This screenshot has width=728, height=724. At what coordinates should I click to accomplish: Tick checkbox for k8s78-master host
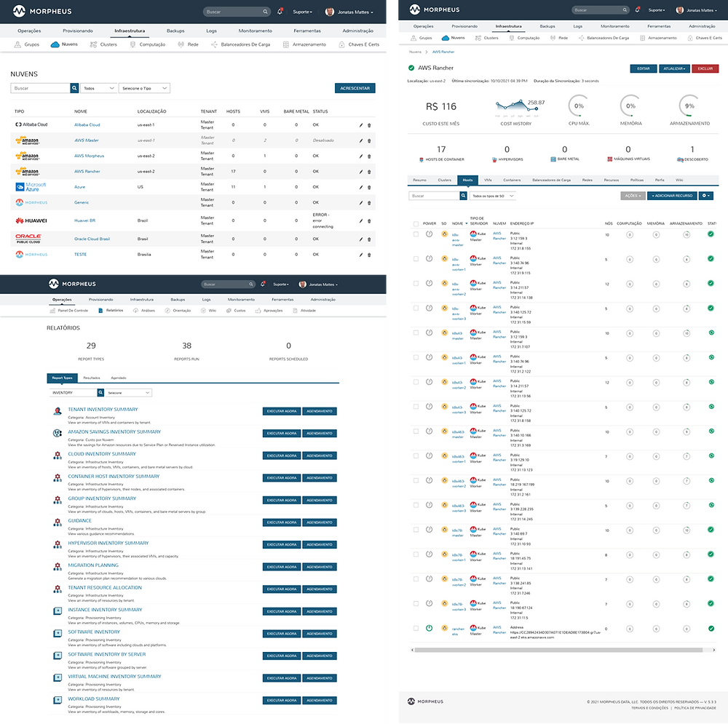[x=416, y=530]
